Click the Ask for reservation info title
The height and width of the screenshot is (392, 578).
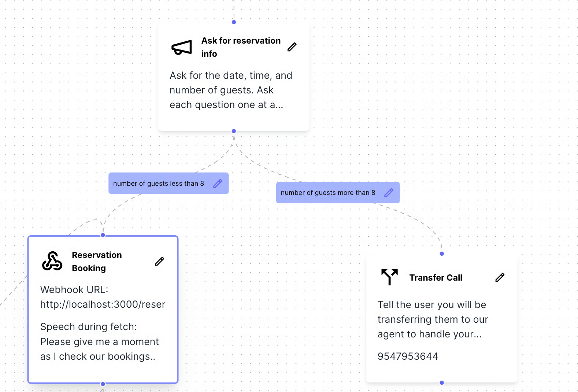pos(241,47)
